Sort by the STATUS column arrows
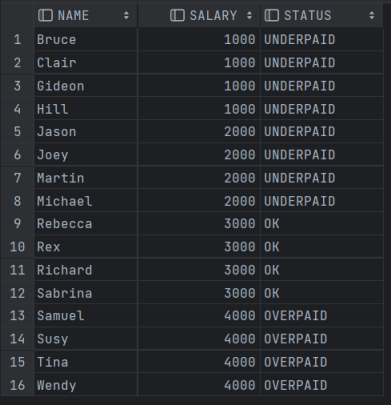 pos(372,15)
